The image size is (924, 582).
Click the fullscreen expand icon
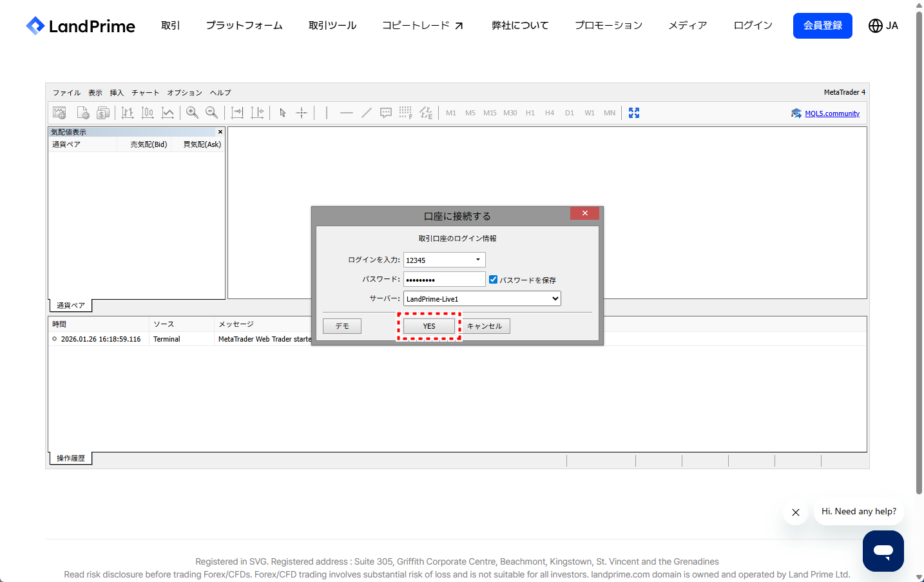(634, 113)
